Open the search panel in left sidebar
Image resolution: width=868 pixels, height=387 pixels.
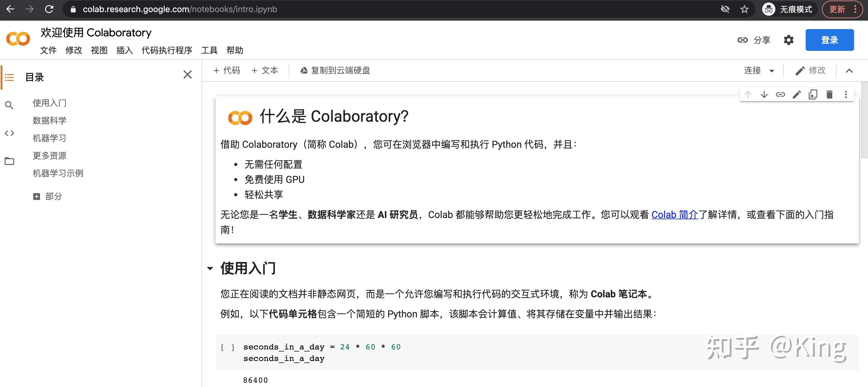9,105
